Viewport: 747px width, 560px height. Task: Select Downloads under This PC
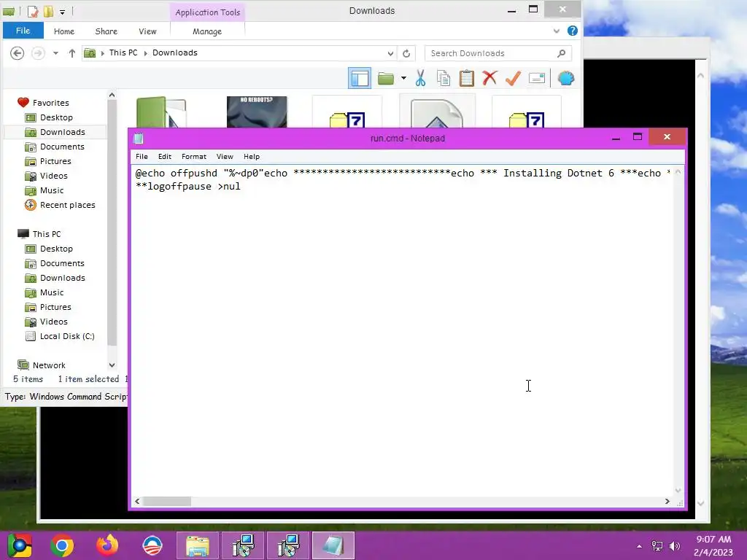63,278
